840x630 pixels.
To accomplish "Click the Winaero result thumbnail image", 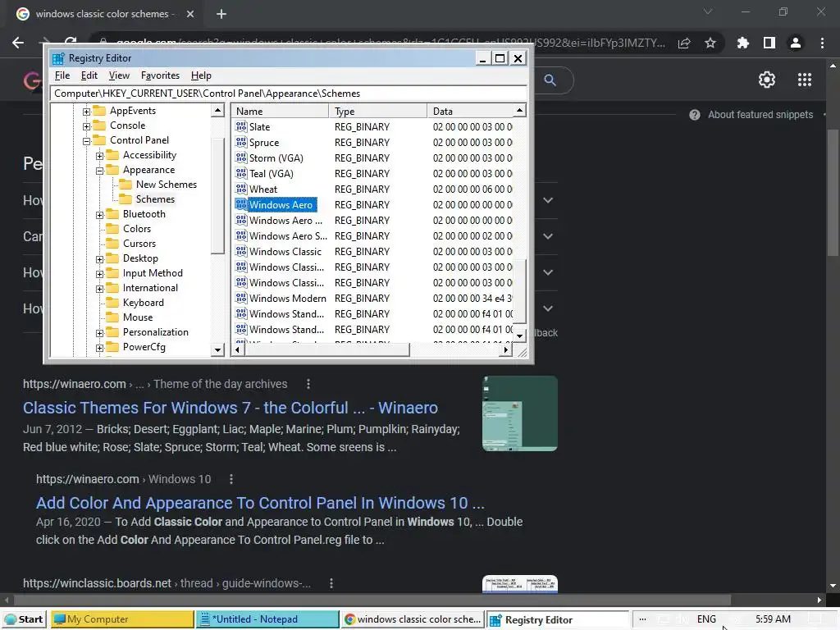I will tap(519, 413).
